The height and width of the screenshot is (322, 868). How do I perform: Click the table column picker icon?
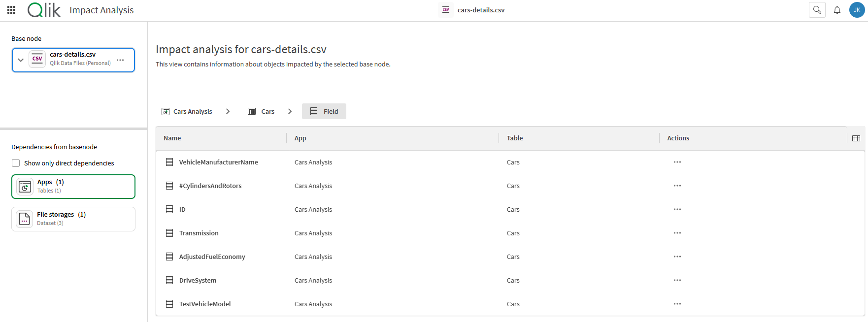pyautogui.click(x=856, y=138)
